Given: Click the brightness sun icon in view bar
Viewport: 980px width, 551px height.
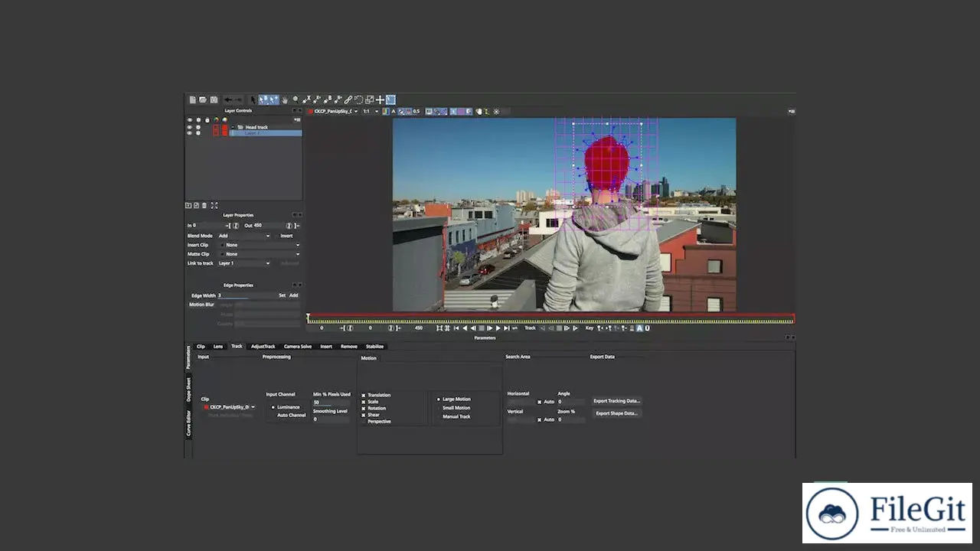Looking at the screenshot, I should 496,112.
